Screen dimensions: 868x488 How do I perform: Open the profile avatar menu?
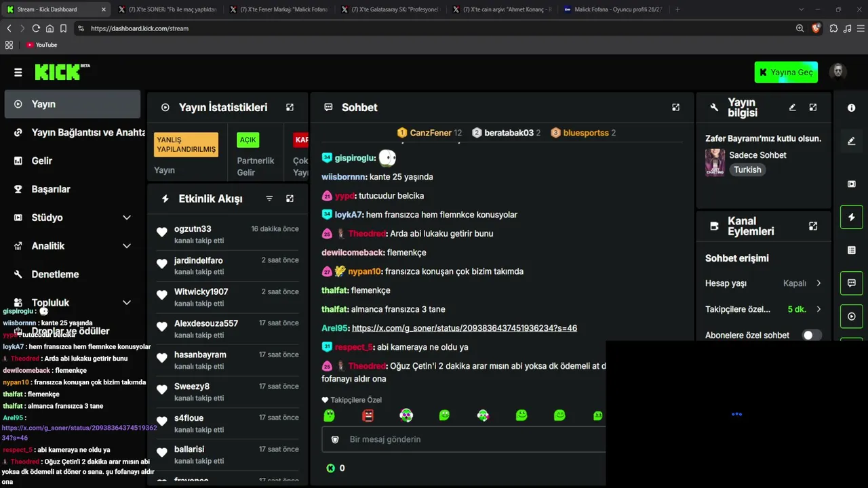(838, 72)
